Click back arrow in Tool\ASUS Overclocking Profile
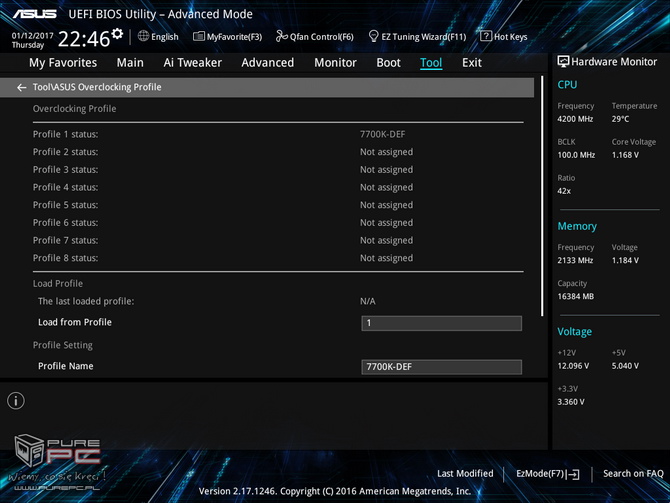This screenshot has height=503, width=670. (21, 87)
